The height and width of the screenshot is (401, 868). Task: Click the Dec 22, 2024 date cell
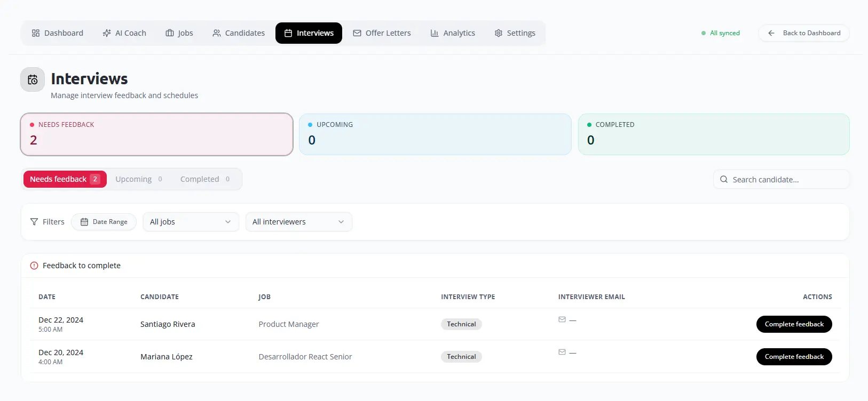(x=61, y=324)
